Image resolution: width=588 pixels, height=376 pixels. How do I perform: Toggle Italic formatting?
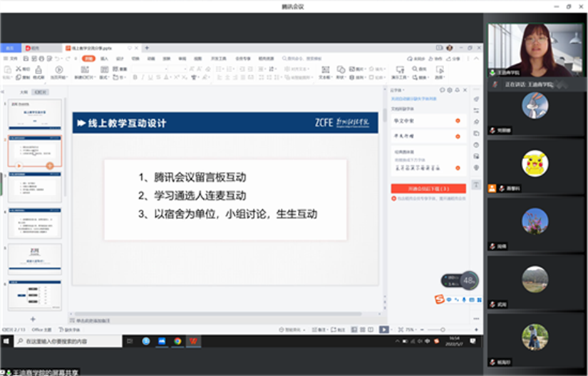[x=143, y=77]
